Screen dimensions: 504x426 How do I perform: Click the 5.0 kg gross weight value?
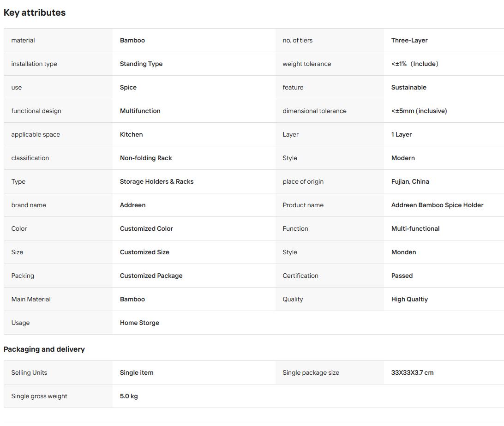(x=129, y=396)
